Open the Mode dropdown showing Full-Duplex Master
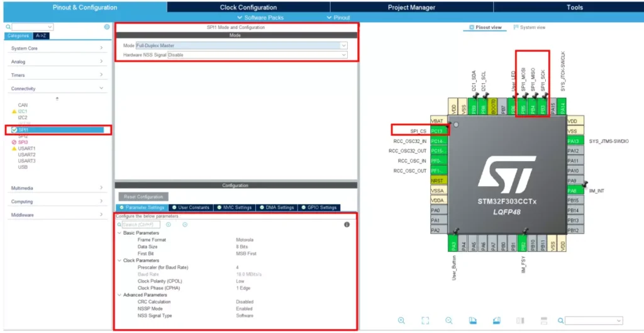Viewport: 644px width, 333px height. [x=241, y=46]
